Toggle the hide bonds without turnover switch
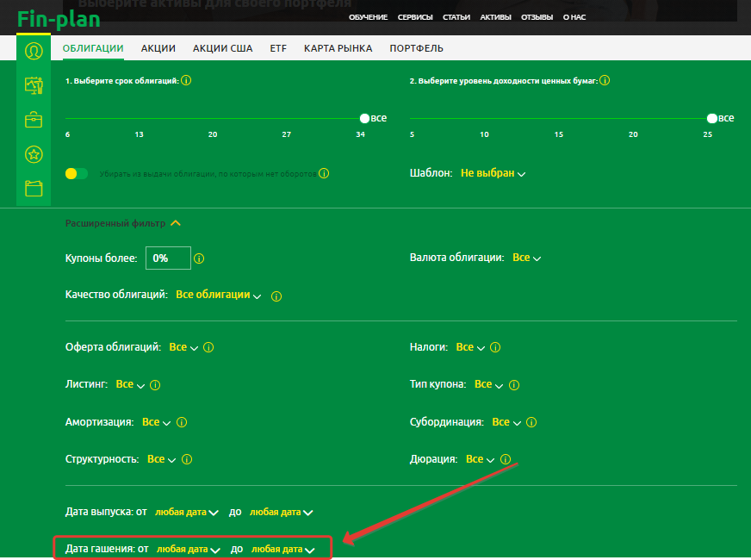The width and height of the screenshot is (751, 560). point(77,173)
